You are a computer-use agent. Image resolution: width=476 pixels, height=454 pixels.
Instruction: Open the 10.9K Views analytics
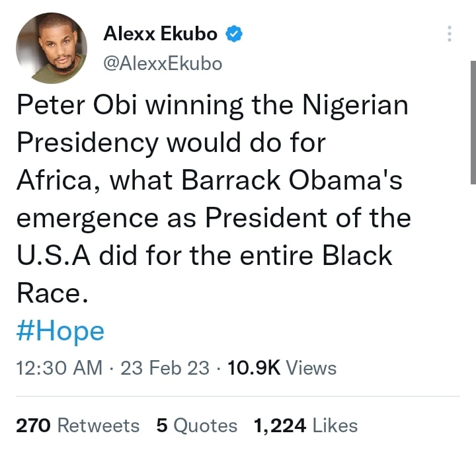coord(282,368)
